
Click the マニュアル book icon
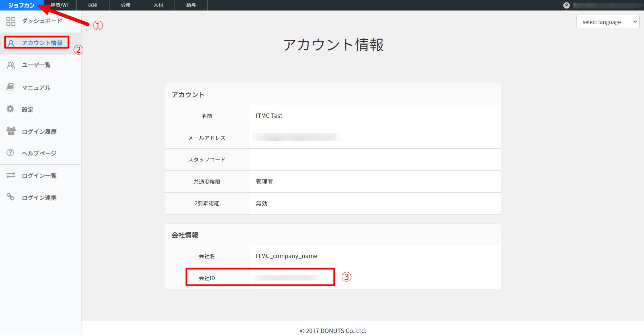pyautogui.click(x=11, y=87)
